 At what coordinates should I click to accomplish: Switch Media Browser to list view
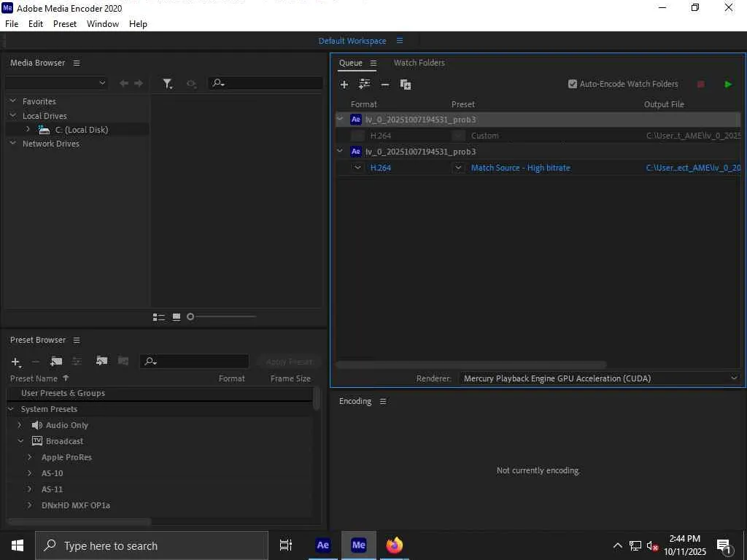158,316
